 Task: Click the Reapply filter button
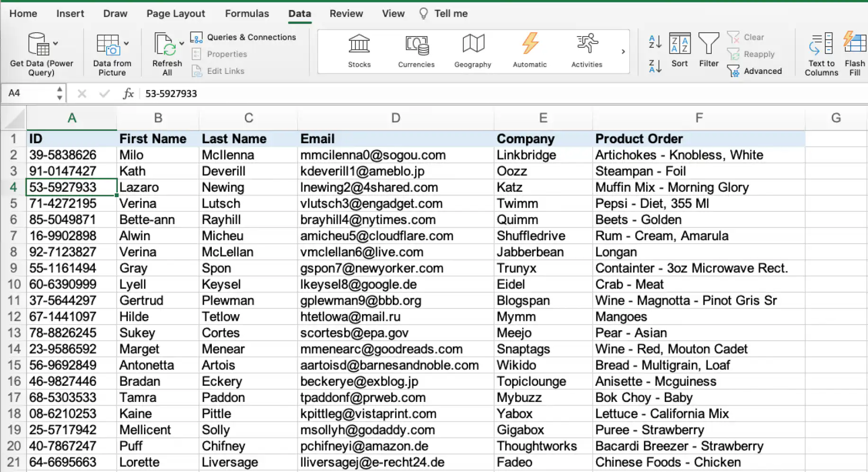point(751,54)
